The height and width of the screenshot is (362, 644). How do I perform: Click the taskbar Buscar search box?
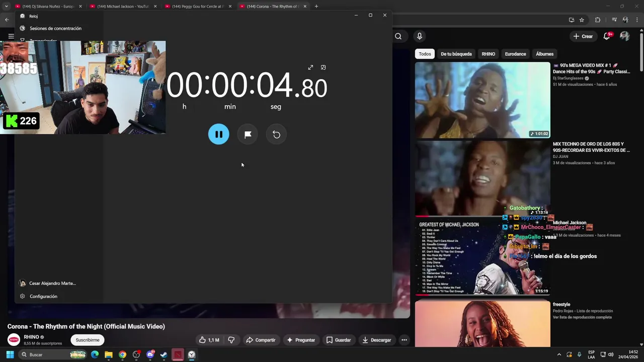click(53, 354)
